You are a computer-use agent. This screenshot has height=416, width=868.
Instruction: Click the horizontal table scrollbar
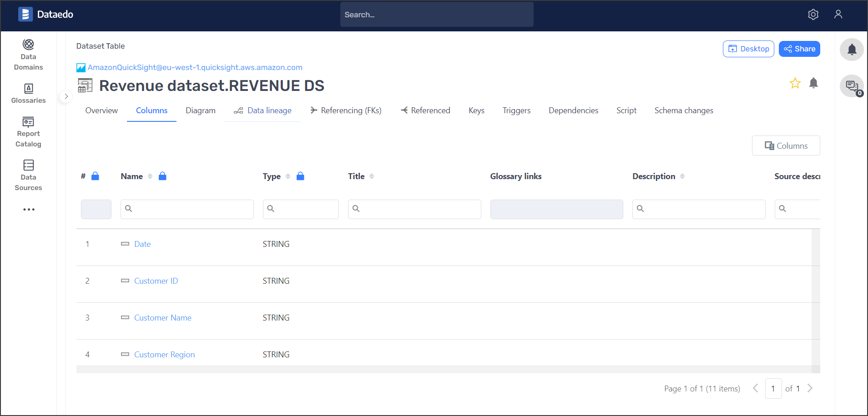click(x=444, y=369)
